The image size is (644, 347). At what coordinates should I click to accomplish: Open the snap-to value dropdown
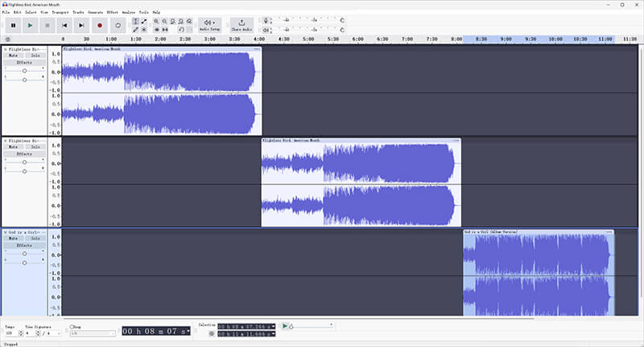(93, 333)
